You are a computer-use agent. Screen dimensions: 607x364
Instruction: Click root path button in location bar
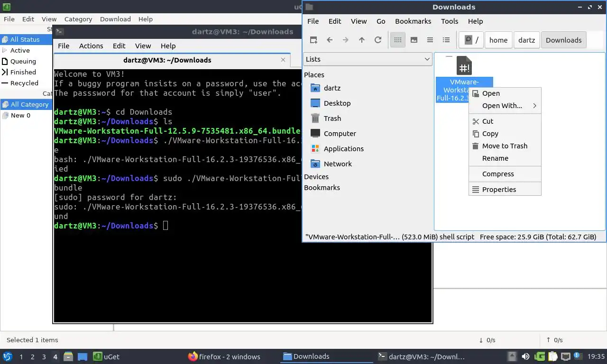pyautogui.click(x=471, y=40)
